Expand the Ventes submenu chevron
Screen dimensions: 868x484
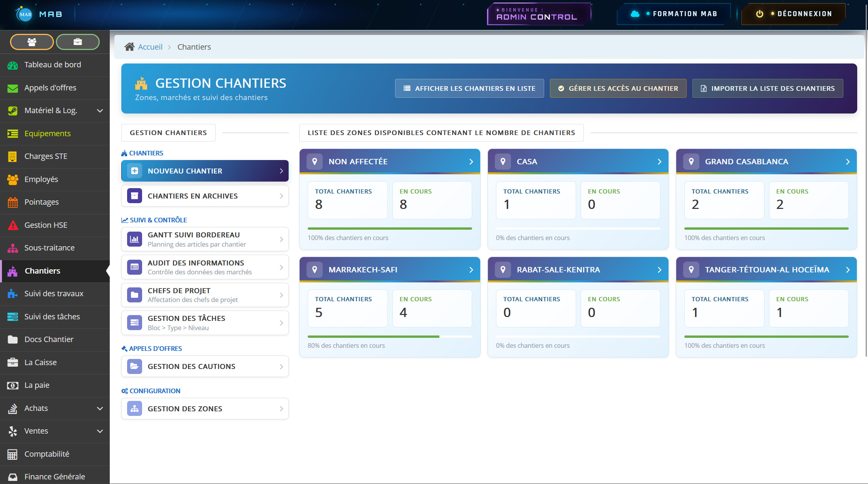[100, 431]
